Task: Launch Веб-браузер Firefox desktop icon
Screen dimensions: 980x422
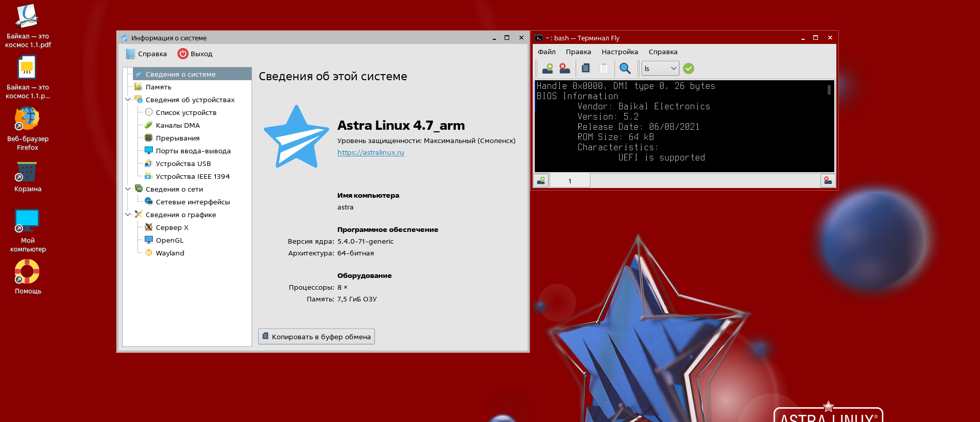Action: (x=28, y=129)
